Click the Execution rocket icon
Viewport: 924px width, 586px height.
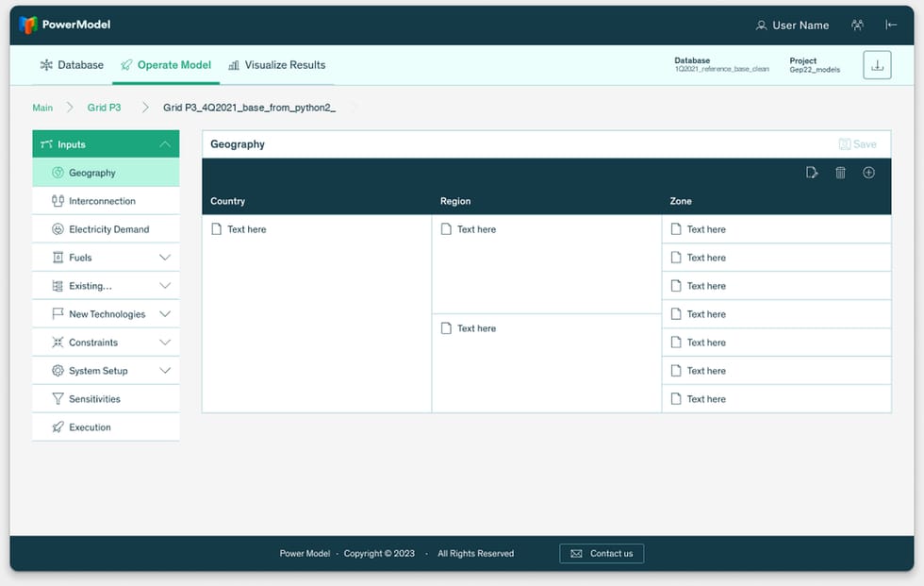(58, 427)
